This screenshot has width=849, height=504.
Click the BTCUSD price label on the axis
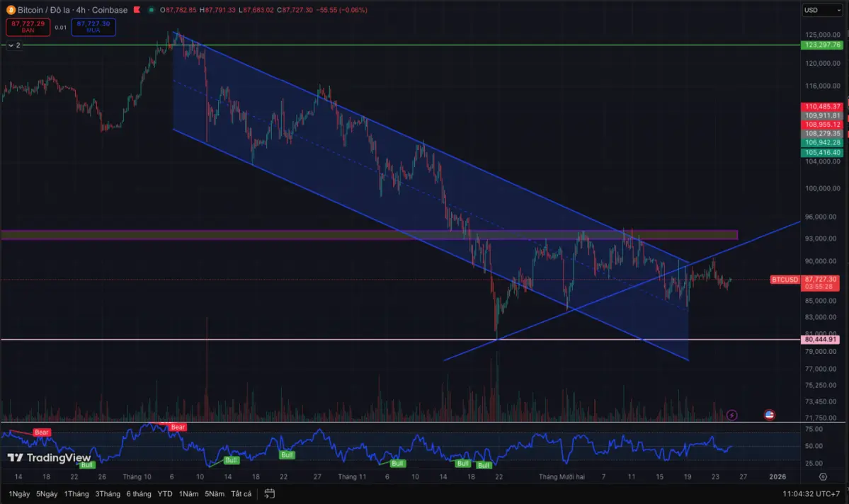coord(785,280)
